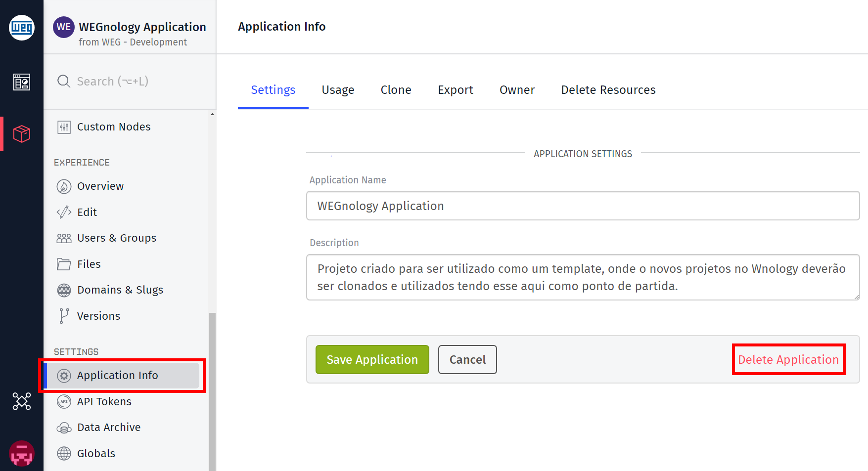Viewport: 868px width, 471px height.
Task: Click the Data Archive cloud icon
Action: [x=64, y=428]
